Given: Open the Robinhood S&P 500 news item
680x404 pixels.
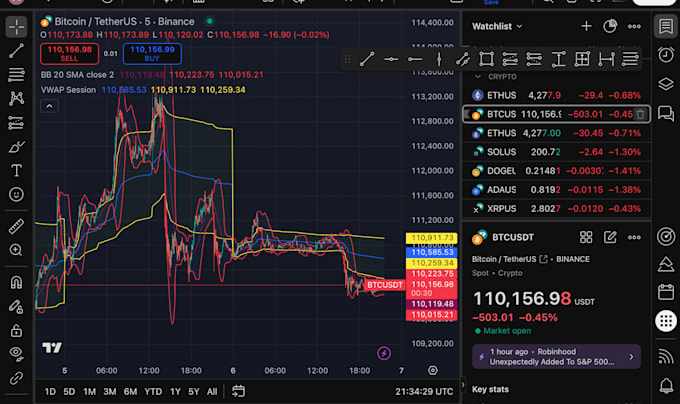Looking at the screenshot, I should click(556, 357).
